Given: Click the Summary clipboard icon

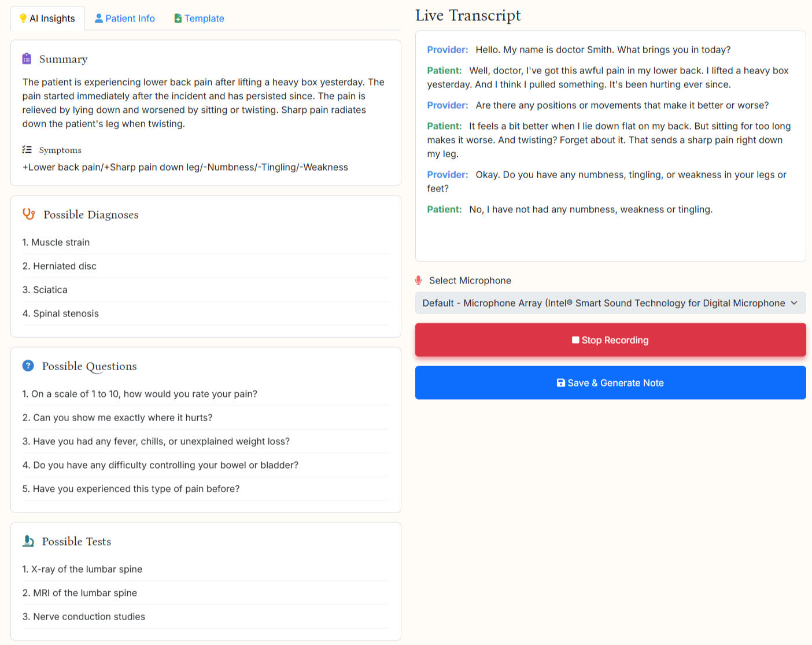Looking at the screenshot, I should tap(27, 59).
